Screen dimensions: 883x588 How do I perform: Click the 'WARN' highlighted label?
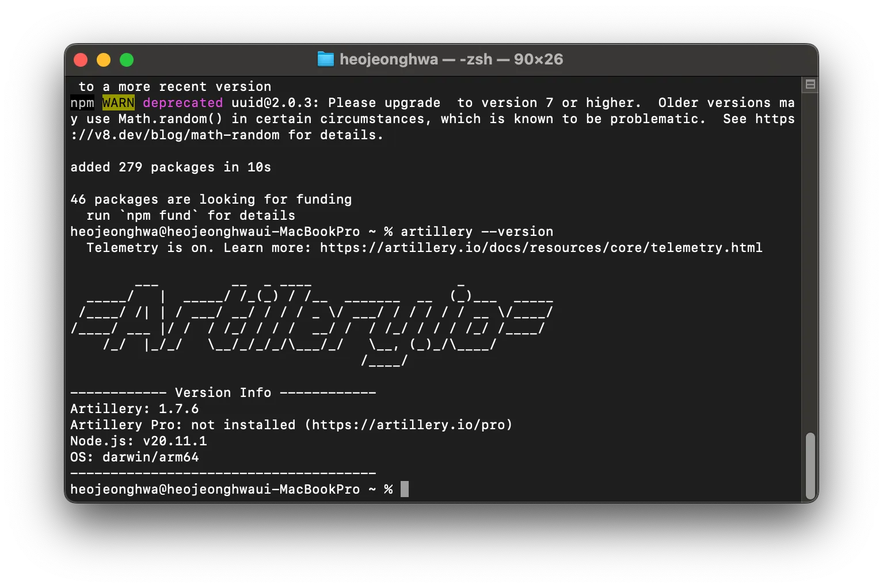point(119,103)
